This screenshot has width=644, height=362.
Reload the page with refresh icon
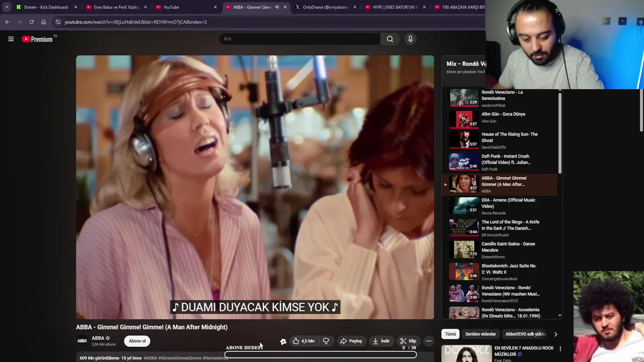(31, 22)
